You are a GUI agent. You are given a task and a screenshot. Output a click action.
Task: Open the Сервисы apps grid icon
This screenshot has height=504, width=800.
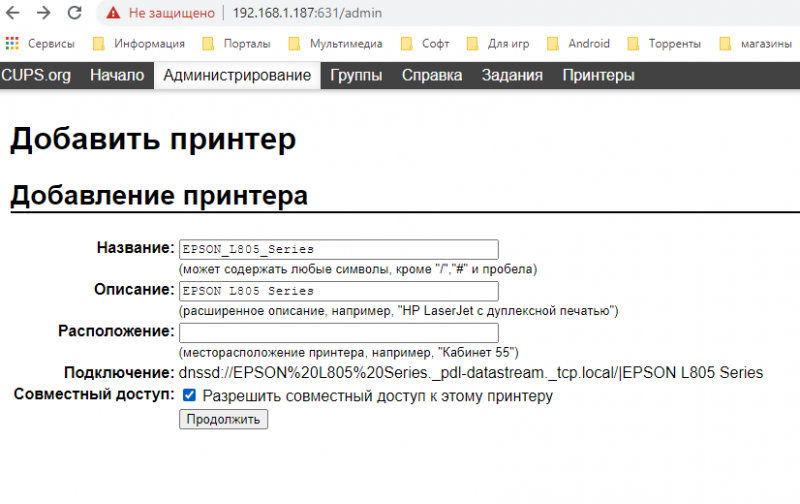pyautogui.click(x=12, y=44)
